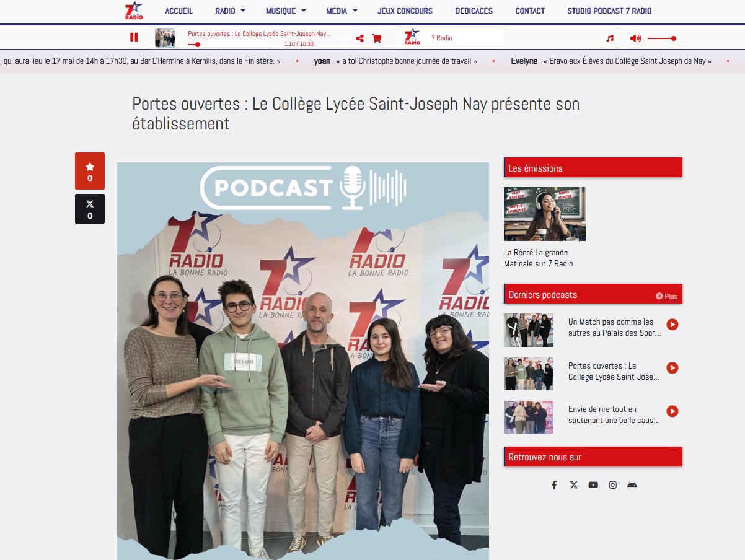The width and height of the screenshot is (745, 560).
Task: Pause the podcast playback
Action: point(134,38)
